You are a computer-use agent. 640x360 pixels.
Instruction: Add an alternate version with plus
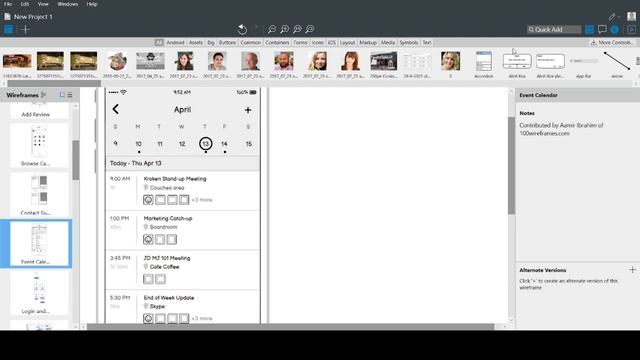[632, 270]
